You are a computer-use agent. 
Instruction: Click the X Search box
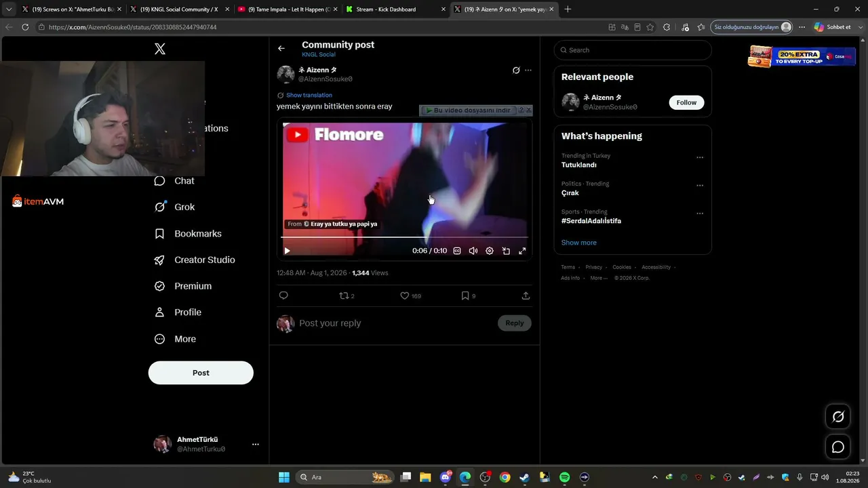[x=633, y=50]
